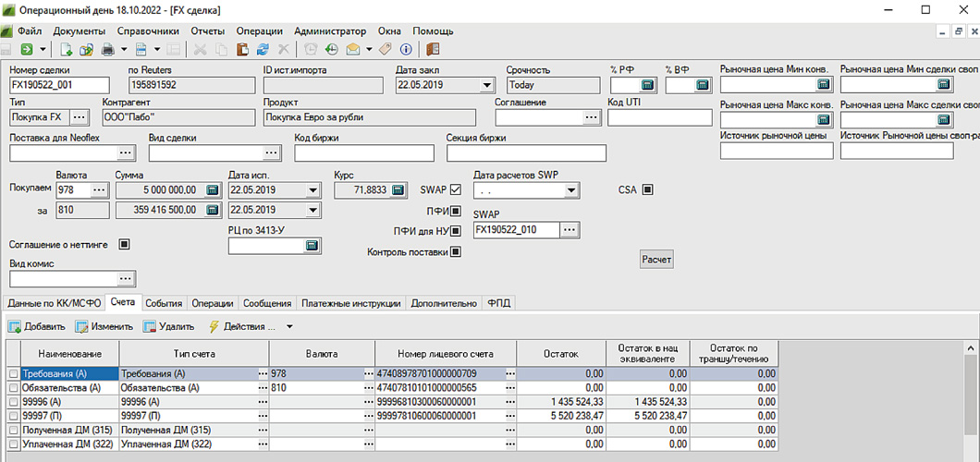This screenshot has height=462, width=980.
Task: Click the exit door toolbar icon
Action: pos(433,49)
